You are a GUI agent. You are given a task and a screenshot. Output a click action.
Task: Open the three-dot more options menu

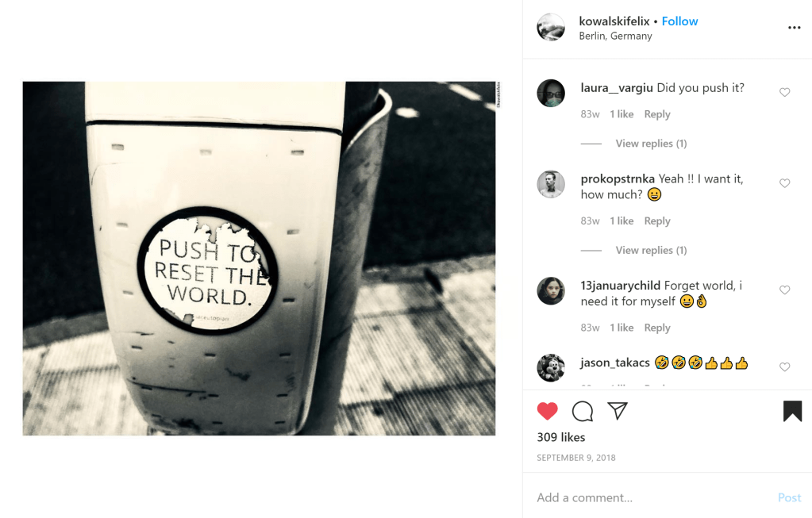794,28
